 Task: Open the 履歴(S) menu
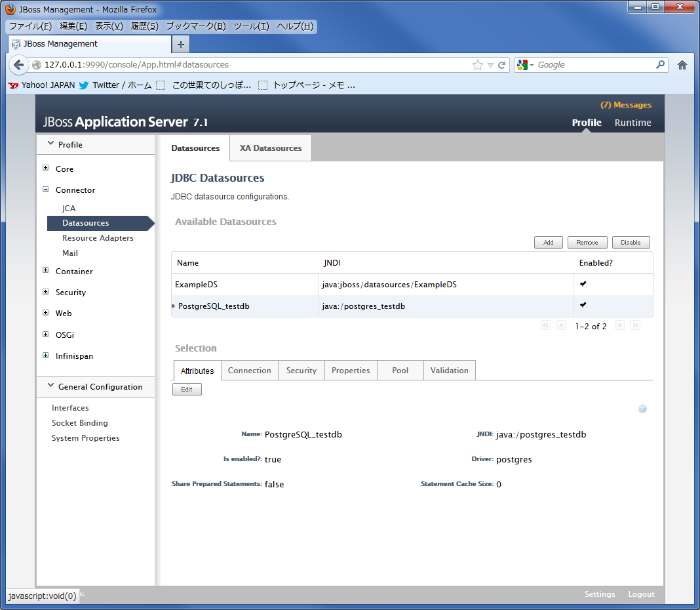pos(144,26)
